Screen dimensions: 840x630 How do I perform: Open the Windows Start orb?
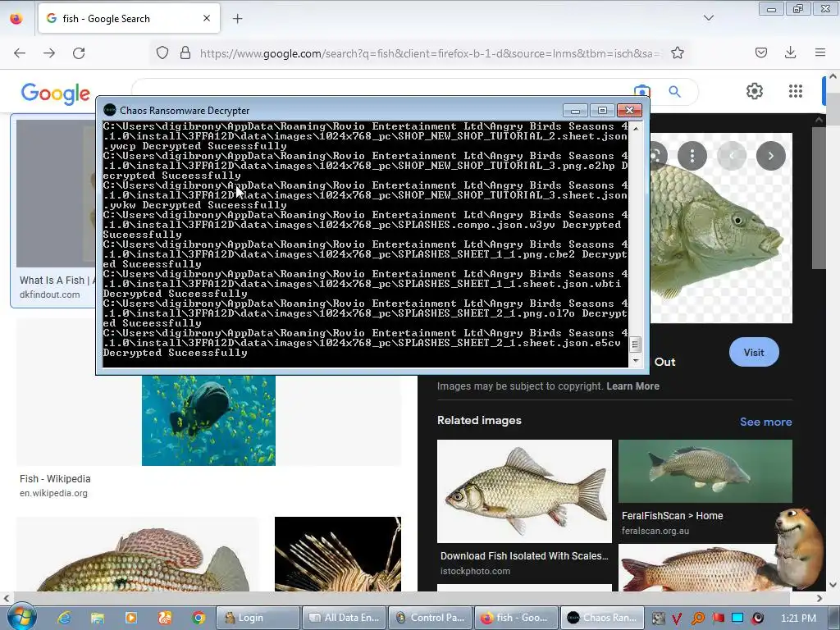tap(22, 617)
